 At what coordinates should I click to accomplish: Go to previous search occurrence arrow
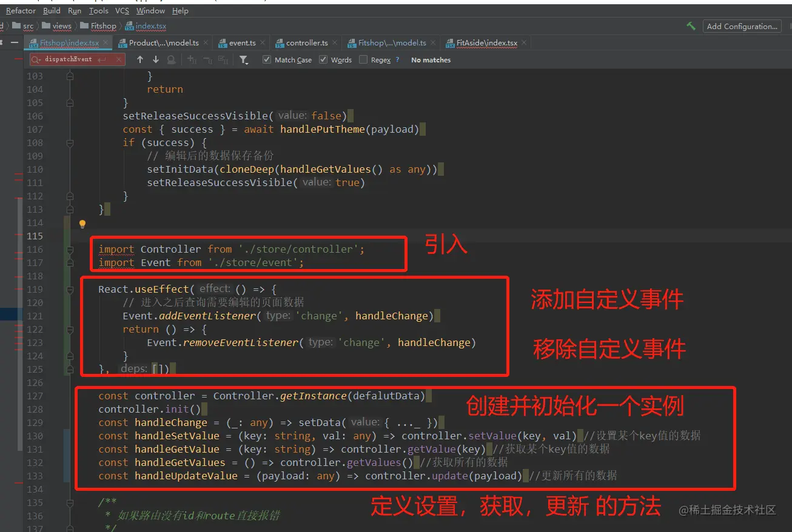coord(140,59)
